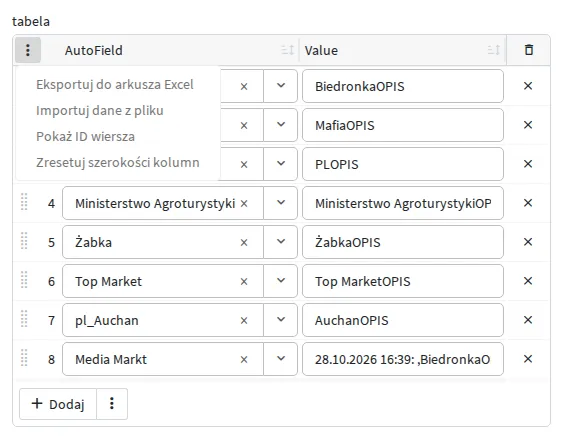This screenshot has height=438, width=563.
Task: Sort by the AutoField column
Action: click(x=288, y=50)
